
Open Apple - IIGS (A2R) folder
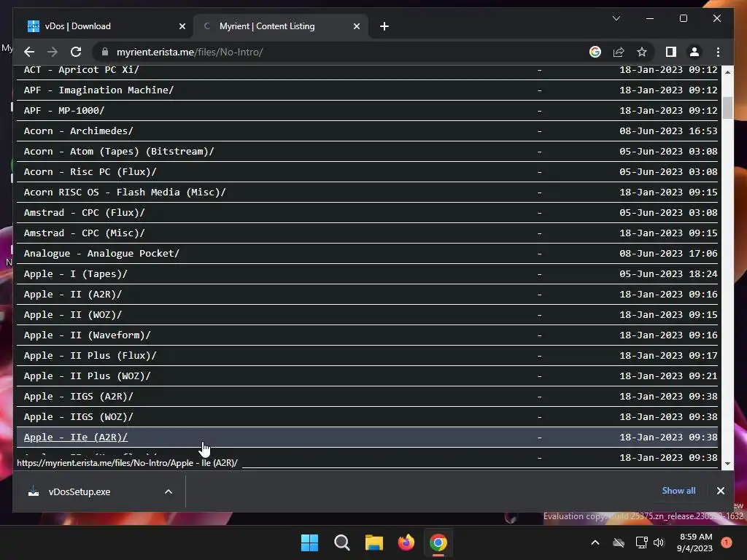[x=79, y=397]
